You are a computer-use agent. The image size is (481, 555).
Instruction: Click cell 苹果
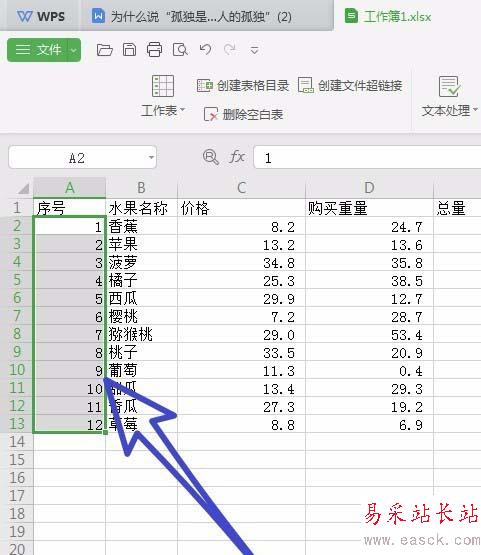141,244
